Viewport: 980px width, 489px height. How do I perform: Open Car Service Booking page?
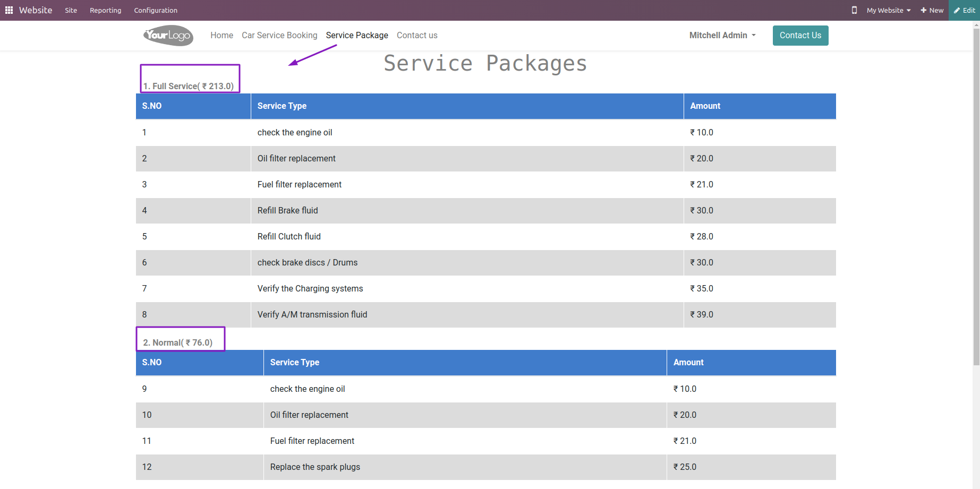279,36
